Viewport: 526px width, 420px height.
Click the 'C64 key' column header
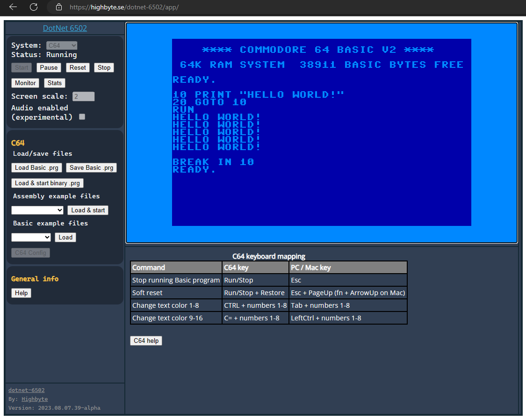coord(255,268)
